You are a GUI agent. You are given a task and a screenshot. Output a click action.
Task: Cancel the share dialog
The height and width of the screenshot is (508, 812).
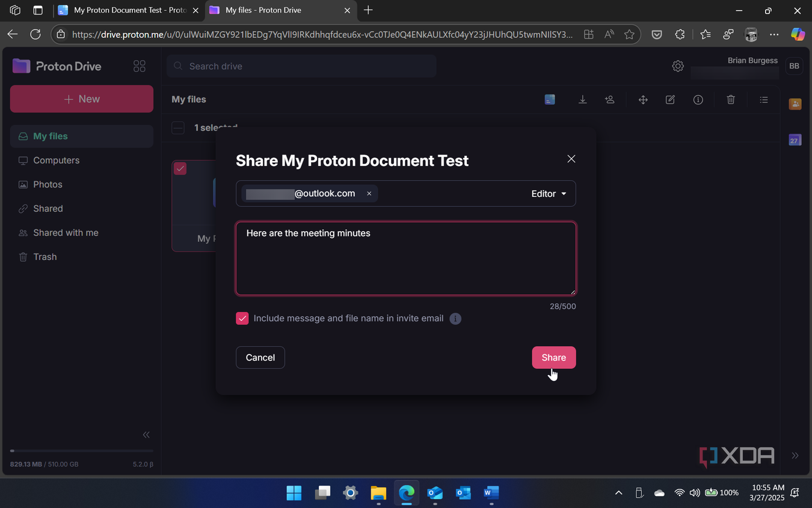click(260, 358)
